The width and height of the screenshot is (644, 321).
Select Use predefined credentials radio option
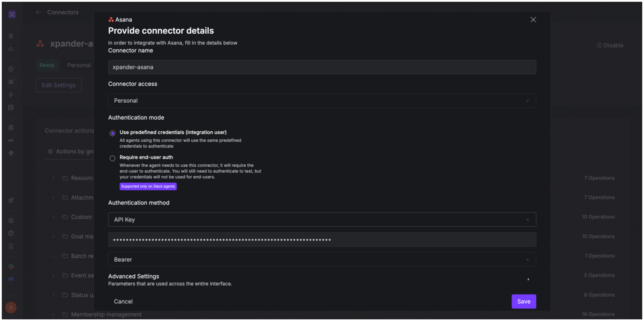click(113, 133)
